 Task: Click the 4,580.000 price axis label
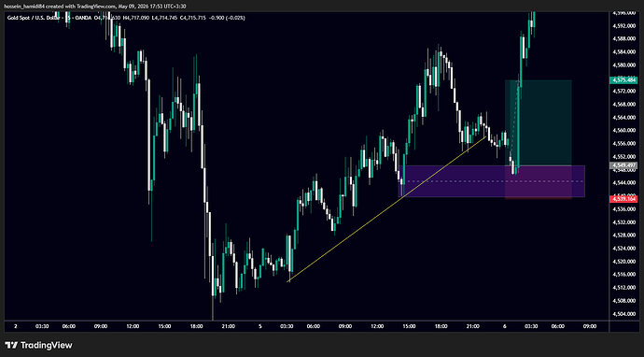[x=623, y=65]
